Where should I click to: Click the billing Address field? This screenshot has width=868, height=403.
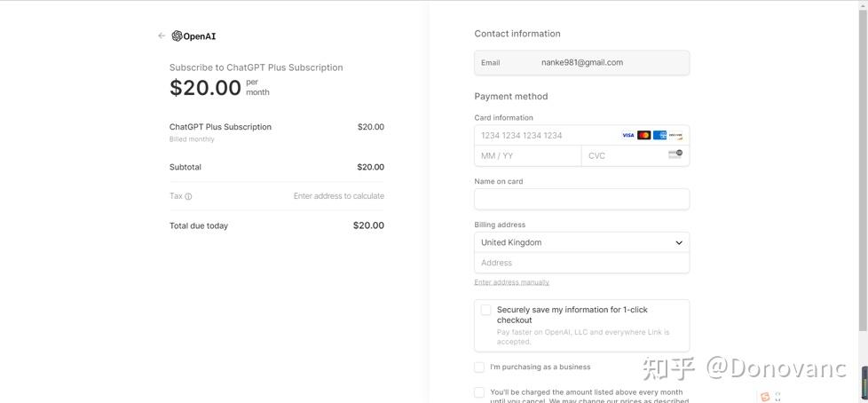tap(581, 263)
